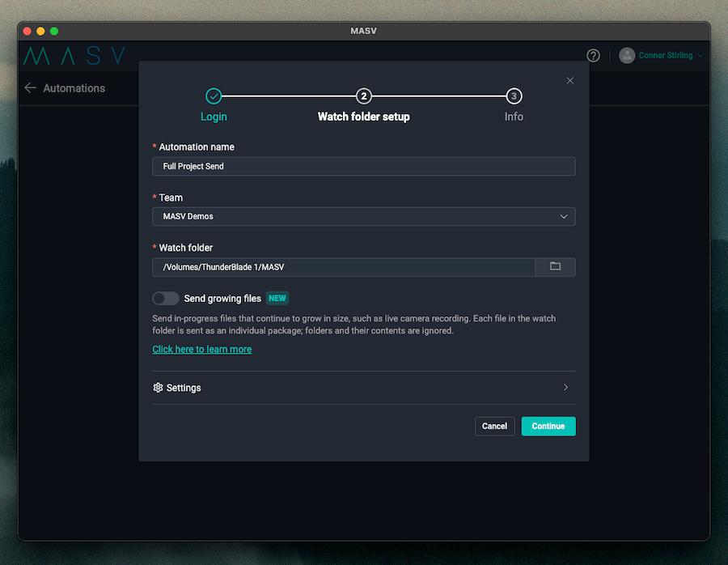The width and height of the screenshot is (728, 565).
Task: Browse for watch folder via folder icon
Action: point(555,266)
